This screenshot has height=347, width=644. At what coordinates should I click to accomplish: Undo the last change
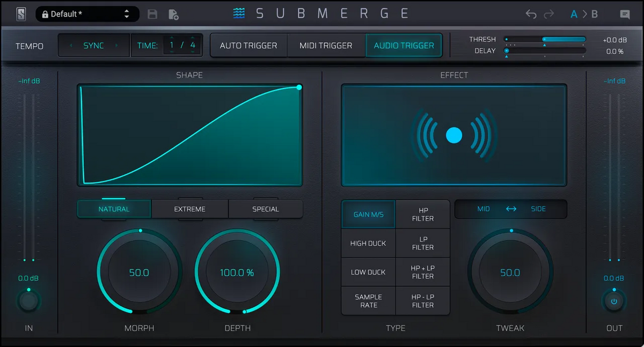click(x=531, y=13)
